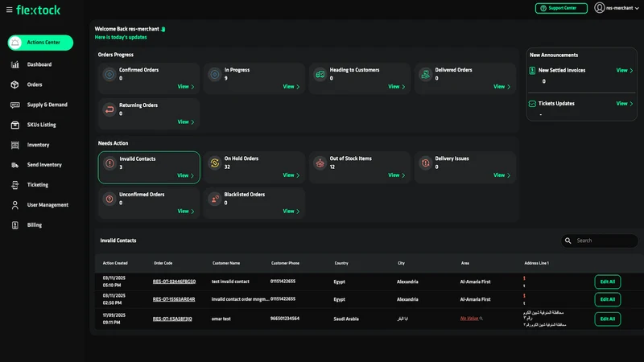
Task: Focus the Invalid Contacts search field
Action: (600, 241)
